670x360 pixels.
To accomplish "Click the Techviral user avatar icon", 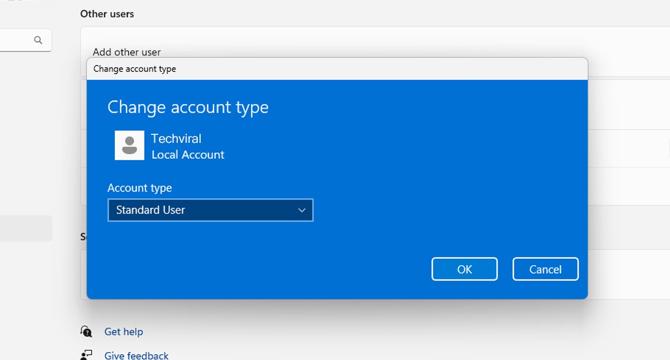I will tap(129, 146).
